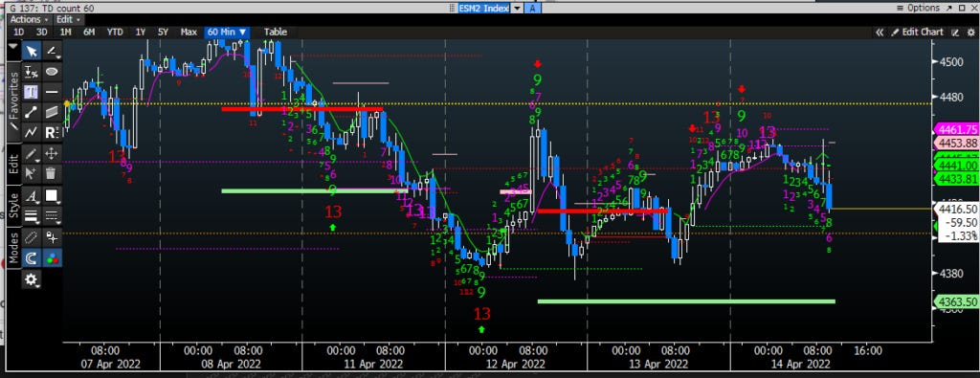Set range to 1M

[65, 32]
